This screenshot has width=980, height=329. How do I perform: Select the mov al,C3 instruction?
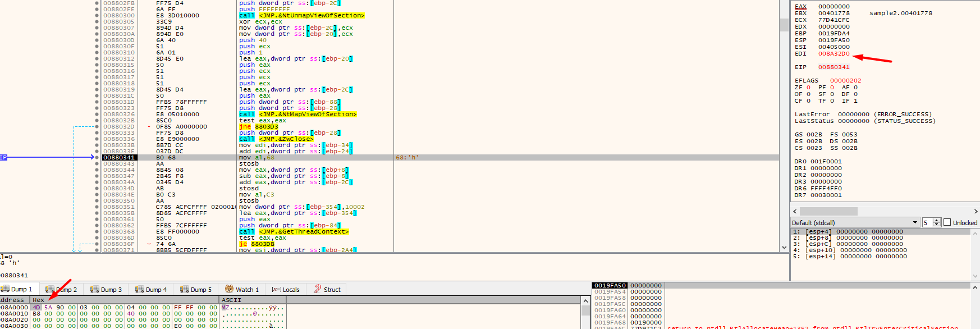pyautogui.click(x=257, y=194)
